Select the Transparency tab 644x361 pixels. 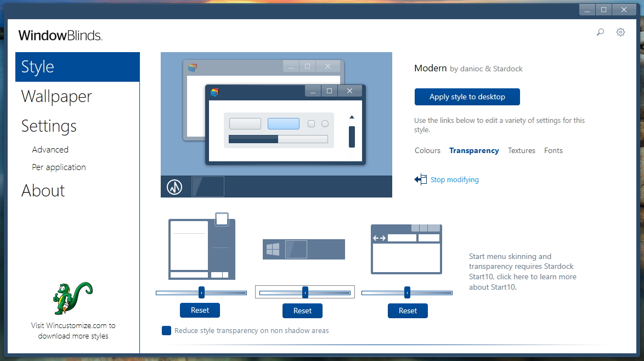(474, 151)
